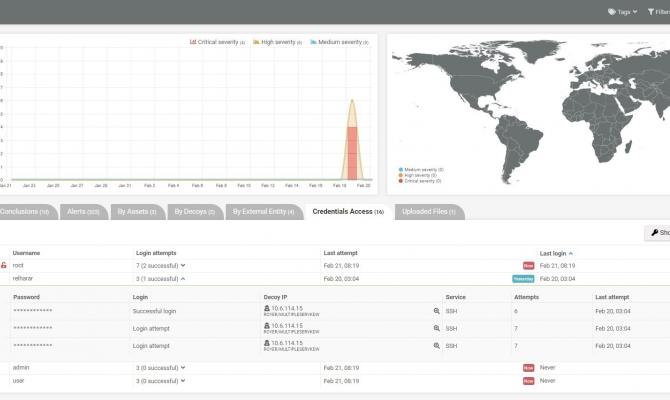Click the decoy host icon in Successful login row
The width and height of the screenshot is (670, 400).
click(267, 308)
